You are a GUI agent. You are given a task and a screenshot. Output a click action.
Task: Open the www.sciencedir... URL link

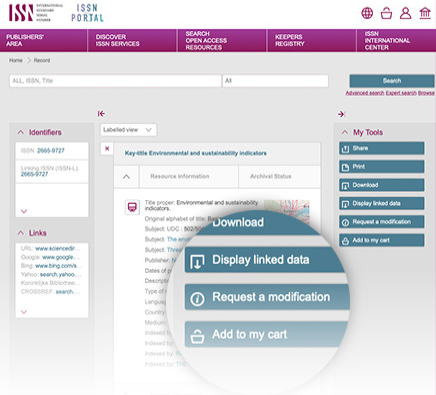pyautogui.click(x=58, y=248)
